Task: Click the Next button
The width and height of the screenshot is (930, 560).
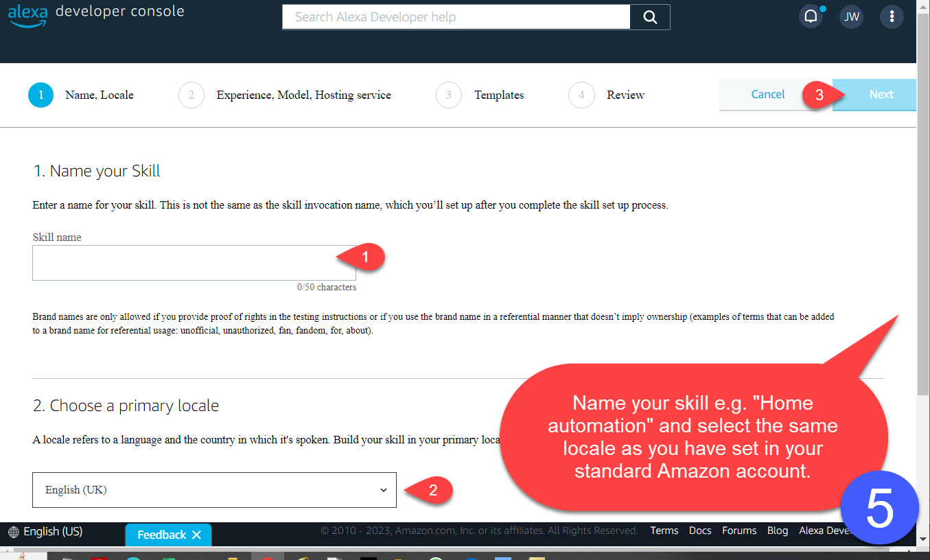Action: click(x=881, y=95)
